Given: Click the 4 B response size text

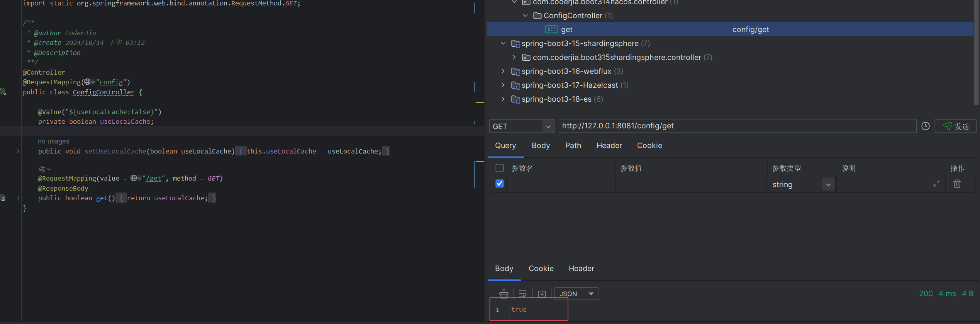Looking at the screenshot, I should (x=968, y=293).
